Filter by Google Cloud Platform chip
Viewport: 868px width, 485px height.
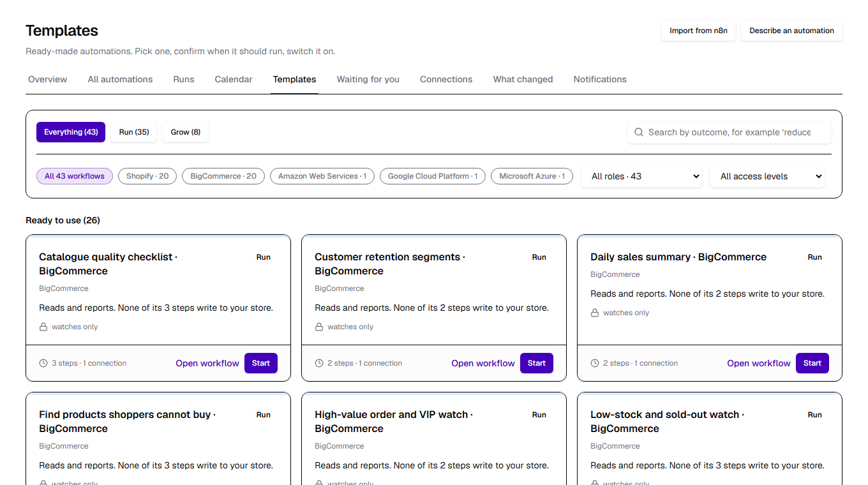433,176
